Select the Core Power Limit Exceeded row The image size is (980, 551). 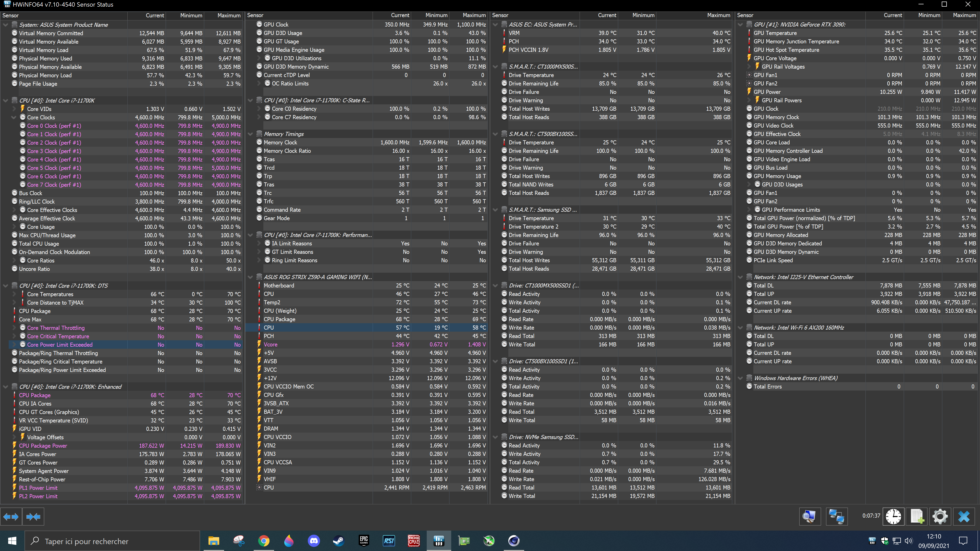pos(60,345)
